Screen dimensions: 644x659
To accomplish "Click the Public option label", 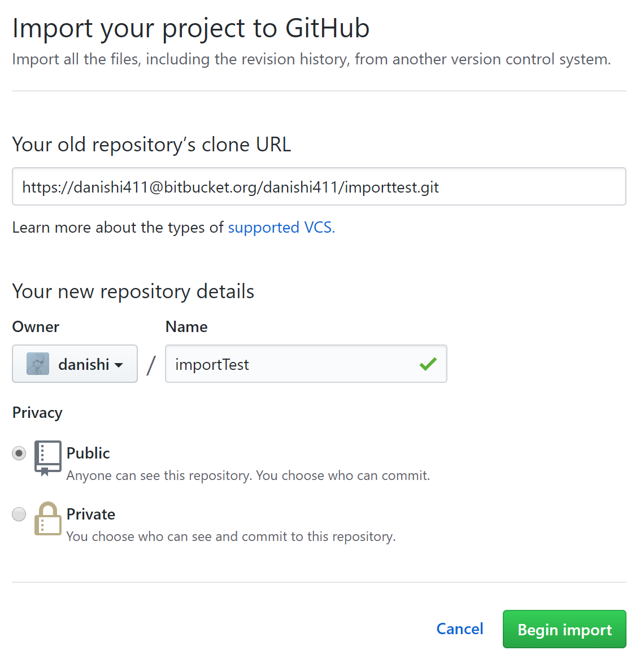I will click(x=88, y=453).
